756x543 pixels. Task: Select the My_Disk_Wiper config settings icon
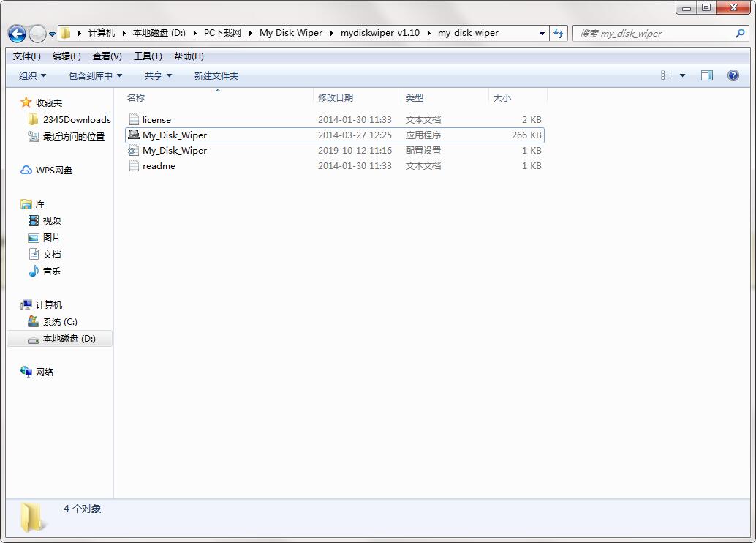[134, 150]
